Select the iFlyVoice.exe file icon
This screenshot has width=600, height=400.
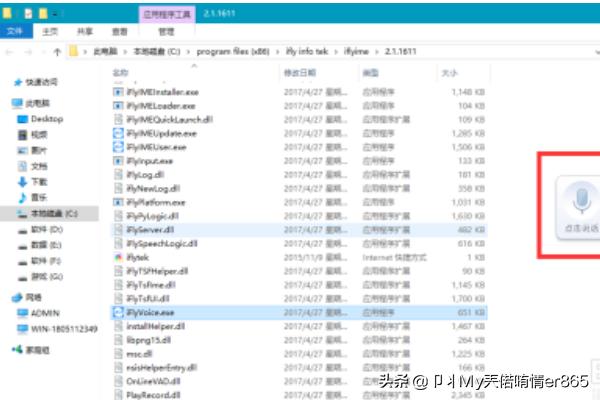tap(118, 312)
